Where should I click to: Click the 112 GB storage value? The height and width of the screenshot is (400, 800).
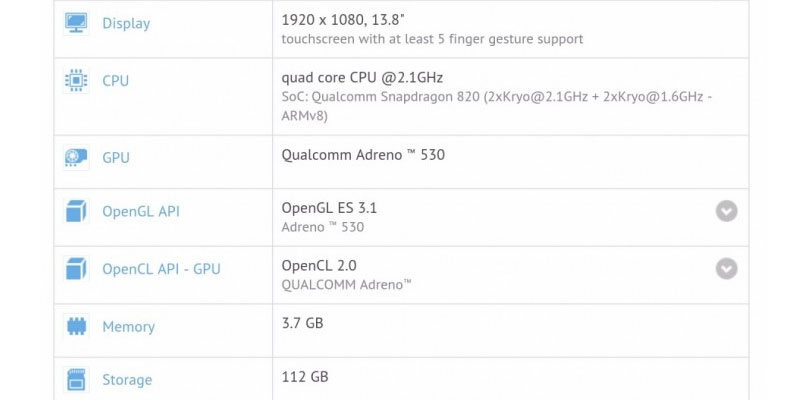click(305, 377)
